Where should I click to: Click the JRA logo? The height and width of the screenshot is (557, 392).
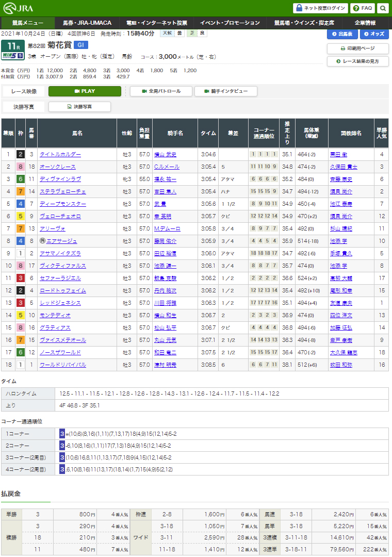pos(17,8)
